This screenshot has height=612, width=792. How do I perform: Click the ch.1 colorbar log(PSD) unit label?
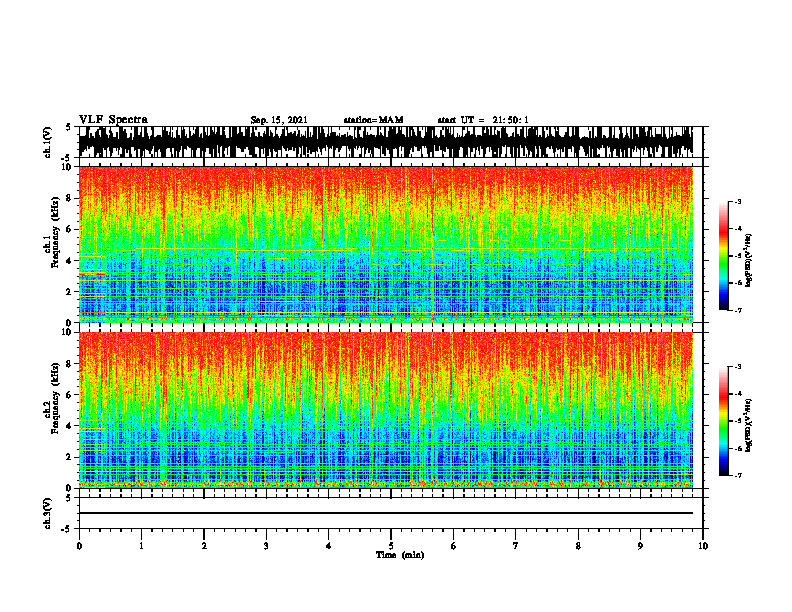click(x=748, y=261)
